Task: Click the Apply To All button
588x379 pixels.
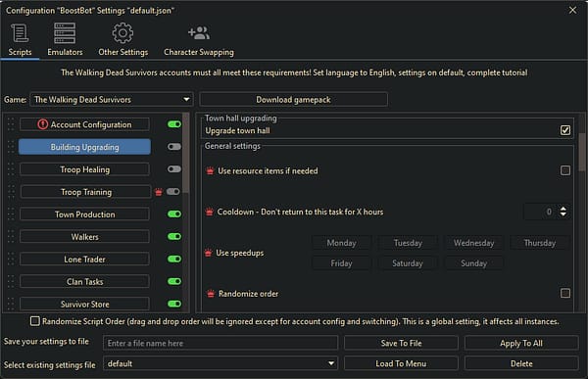Action: (x=521, y=343)
